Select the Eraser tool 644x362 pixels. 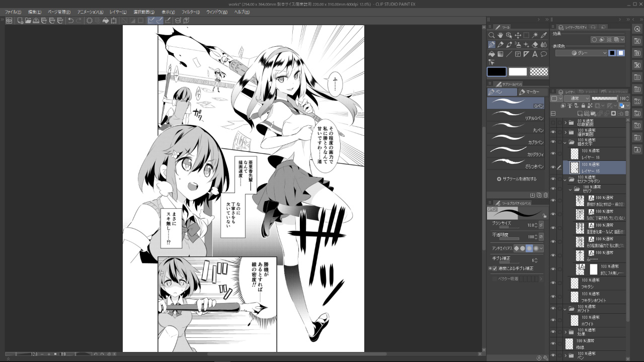[x=535, y=45]
